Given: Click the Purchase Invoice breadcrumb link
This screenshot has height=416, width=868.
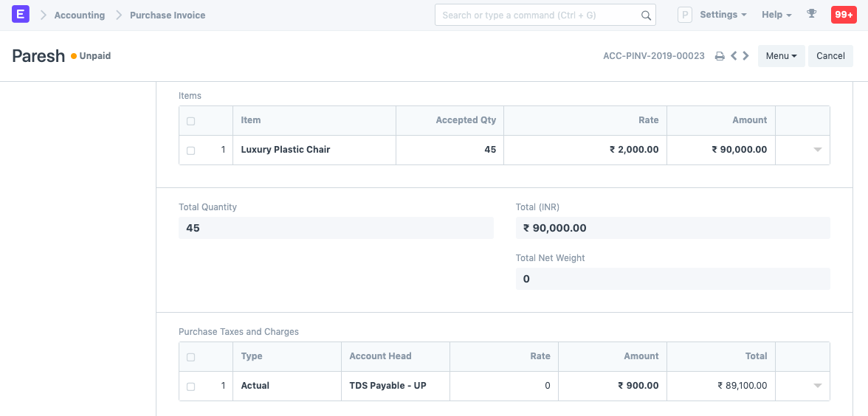Looking at the screenshot, I should click(x=168, y=15).
